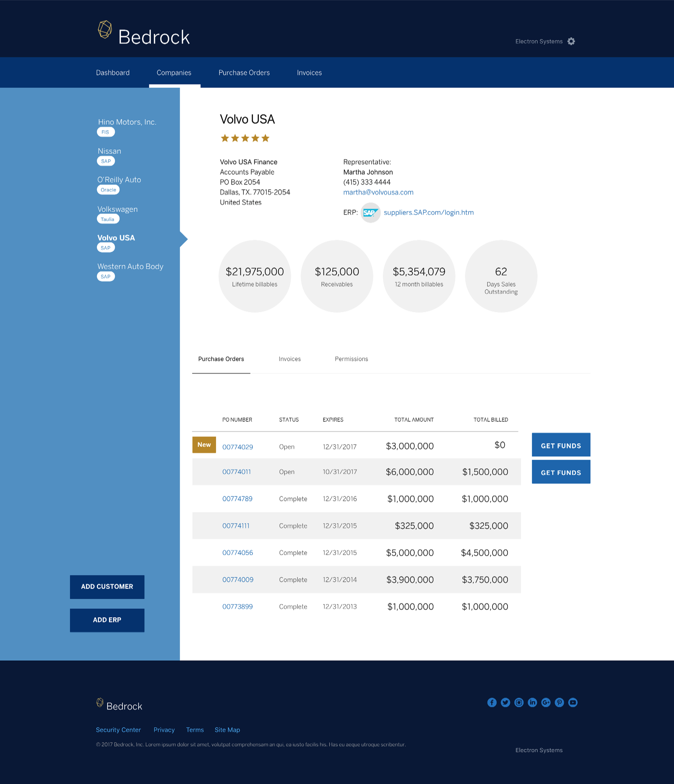Click the Facebook icon in footer

point(492,702)
